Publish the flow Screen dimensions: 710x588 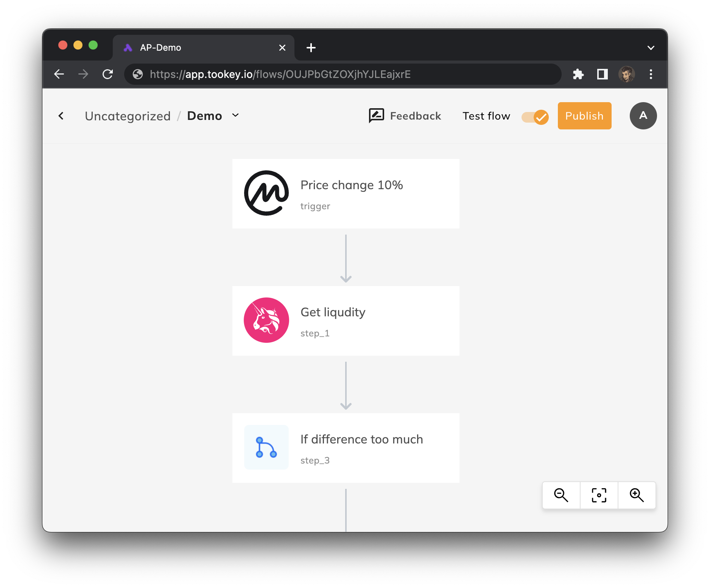584,116
